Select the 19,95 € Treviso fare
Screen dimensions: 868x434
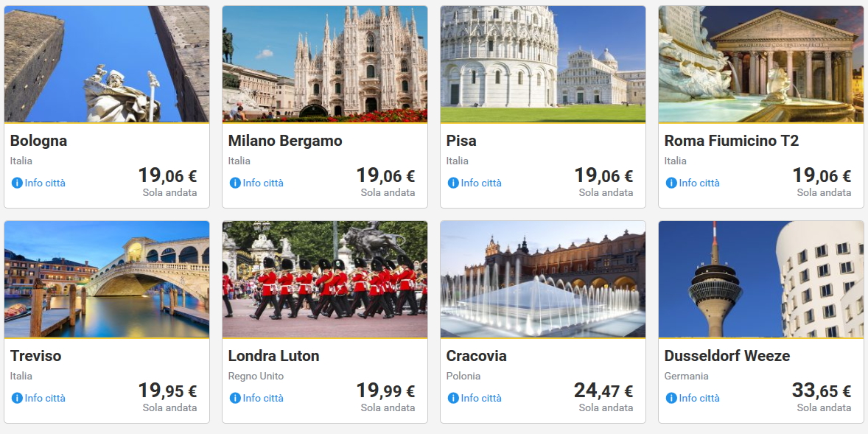pyautogui.click(x=167, y=391)
